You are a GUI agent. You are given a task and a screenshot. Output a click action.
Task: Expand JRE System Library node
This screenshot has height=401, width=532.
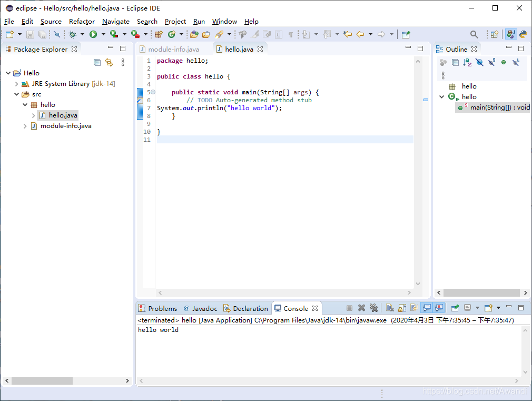click(17, 84)
